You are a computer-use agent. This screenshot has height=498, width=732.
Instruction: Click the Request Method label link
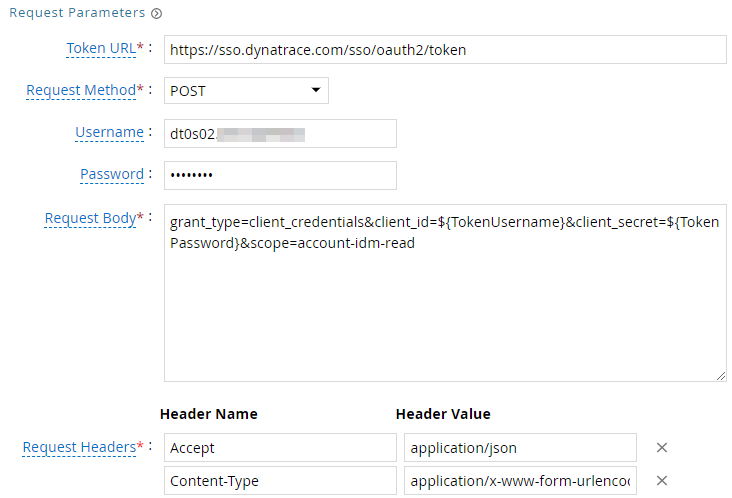[81, 90]
